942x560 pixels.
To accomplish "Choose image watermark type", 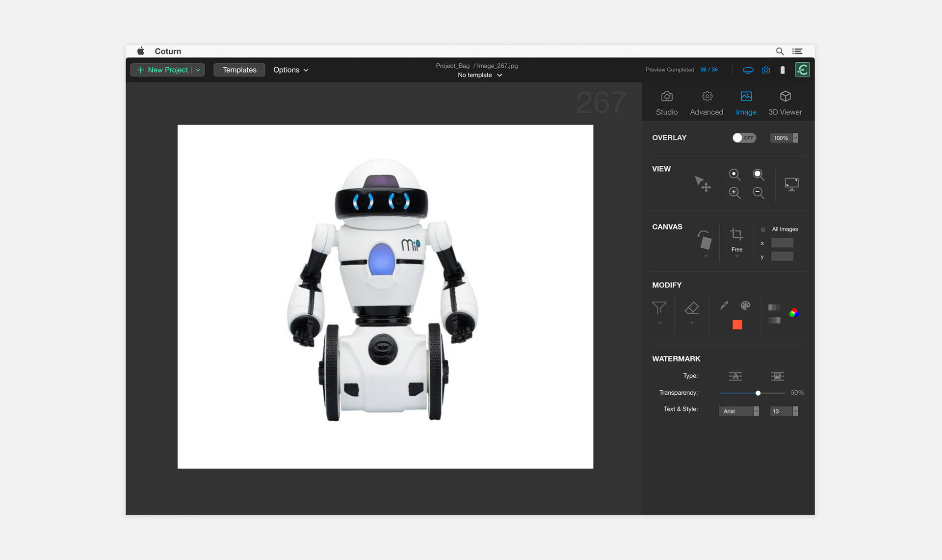I will coord(777,376).
